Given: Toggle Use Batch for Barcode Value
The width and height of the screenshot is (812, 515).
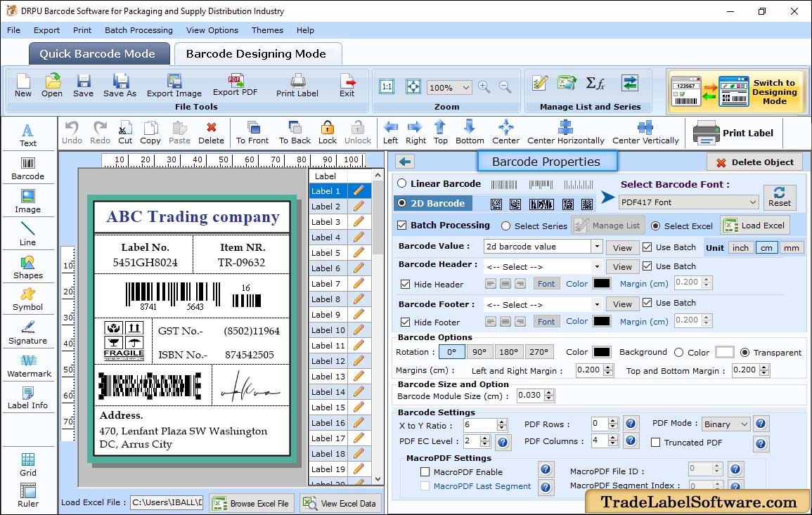Looking at the screenshot, I should (647, 247).
